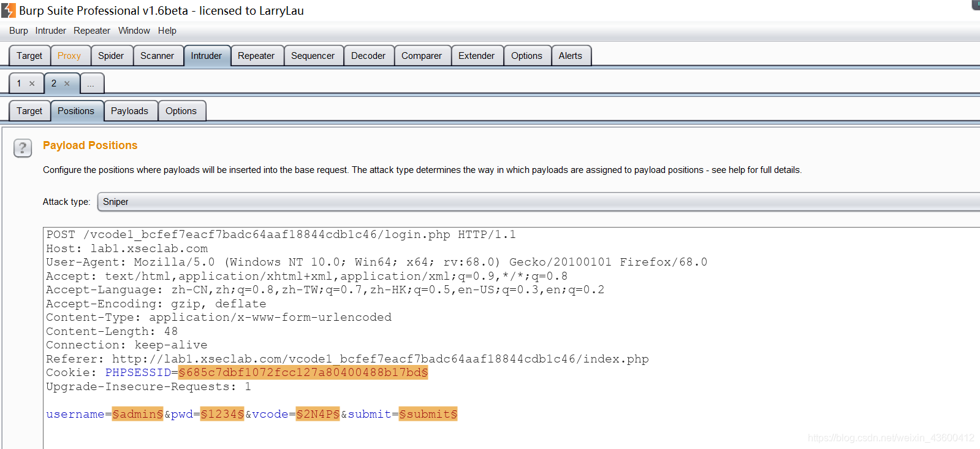980x449 pixels.
Task: Click the User-Agent header line
Action: [x=376, y=262]
